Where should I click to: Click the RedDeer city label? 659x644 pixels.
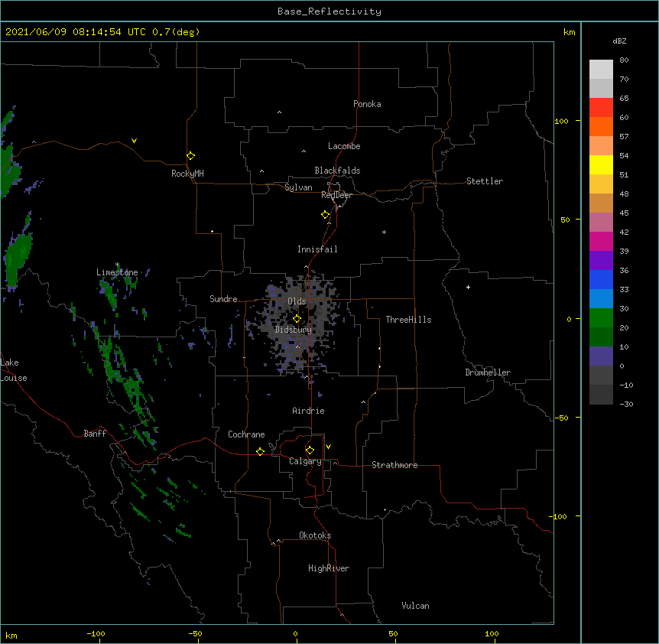pyautogui.click(x=336, y=195)
